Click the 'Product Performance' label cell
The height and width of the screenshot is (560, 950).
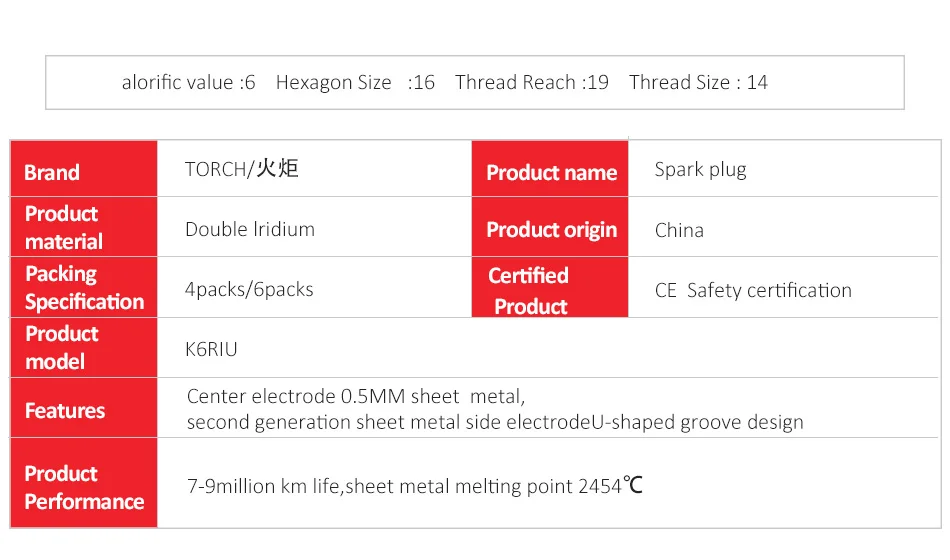(x=83, y=487)
